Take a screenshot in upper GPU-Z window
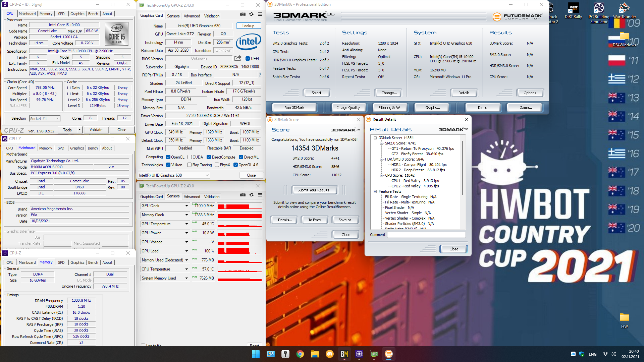Screen dimensions: 644x362 [x=243, y=14]
